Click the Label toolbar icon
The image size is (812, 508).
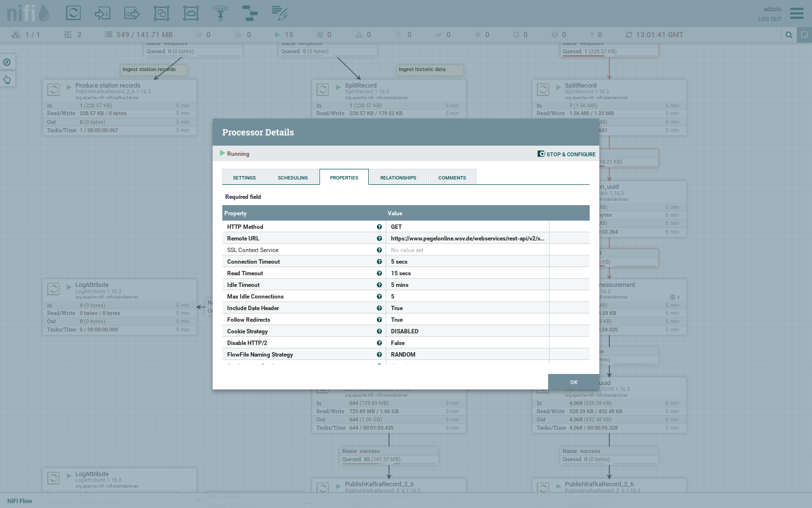(279, 13)
